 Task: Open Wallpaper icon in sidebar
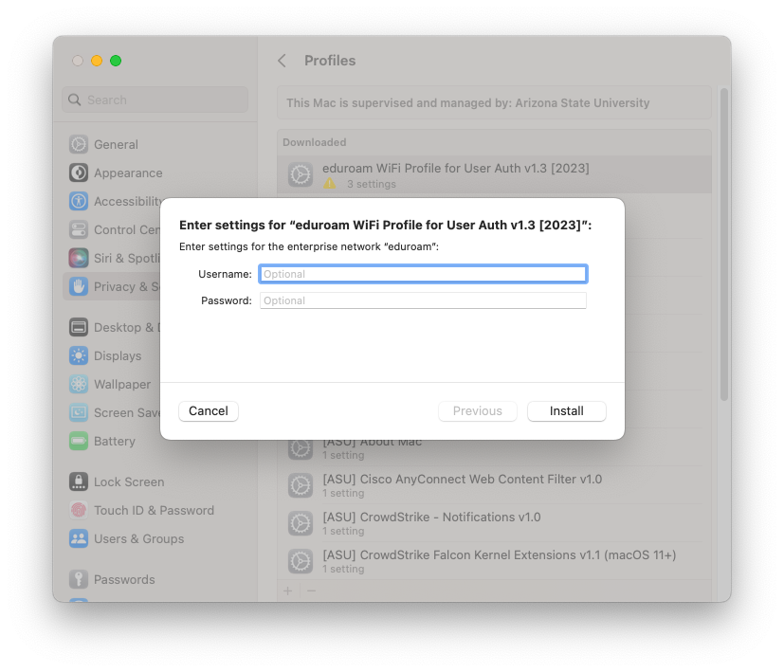(x=79, y=385)
